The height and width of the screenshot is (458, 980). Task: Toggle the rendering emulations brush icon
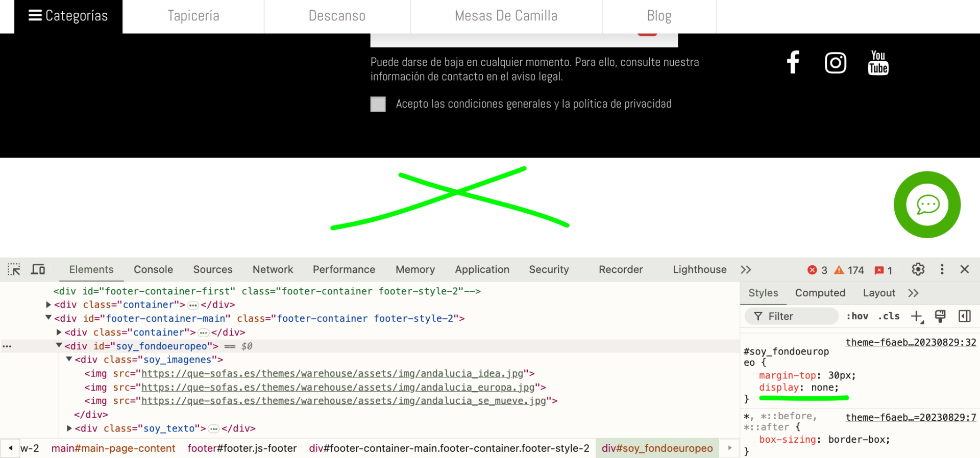[940, 317]
